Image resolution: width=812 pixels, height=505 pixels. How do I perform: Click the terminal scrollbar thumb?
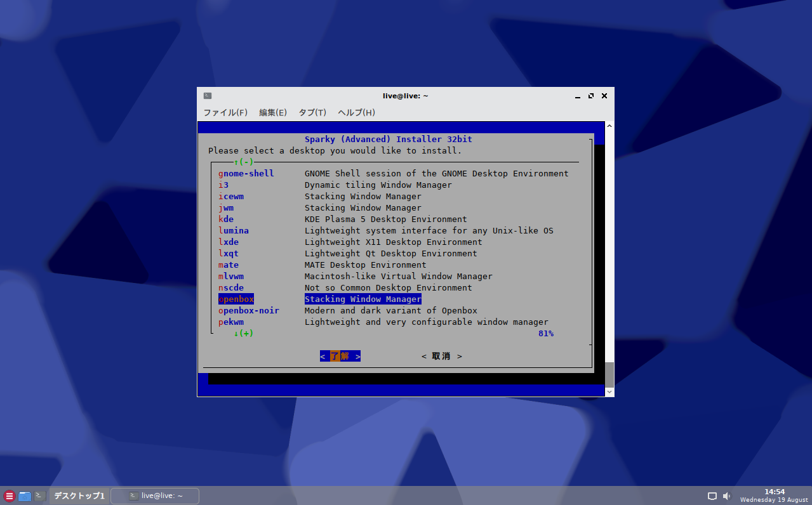pos(609,374)
